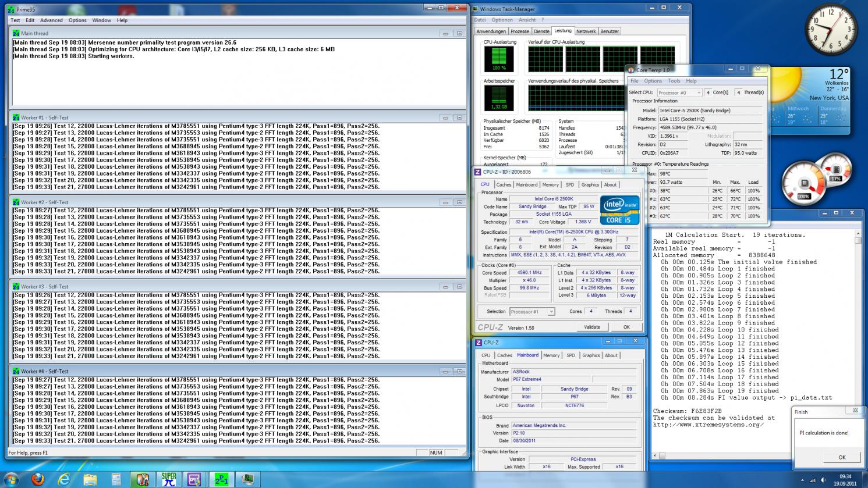Click the Core Temp title bar icon
Screen dimensions: 868x488
coord(631,70)
